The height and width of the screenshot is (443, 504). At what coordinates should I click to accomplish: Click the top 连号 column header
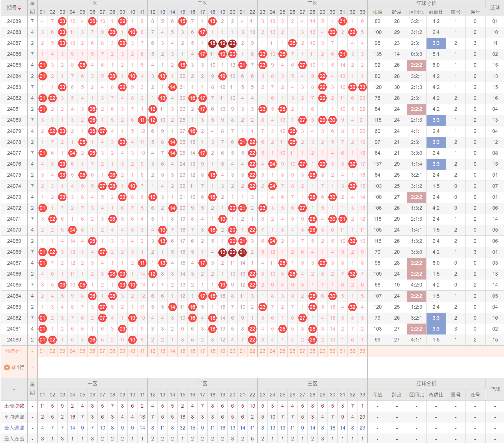pos(475,12)
